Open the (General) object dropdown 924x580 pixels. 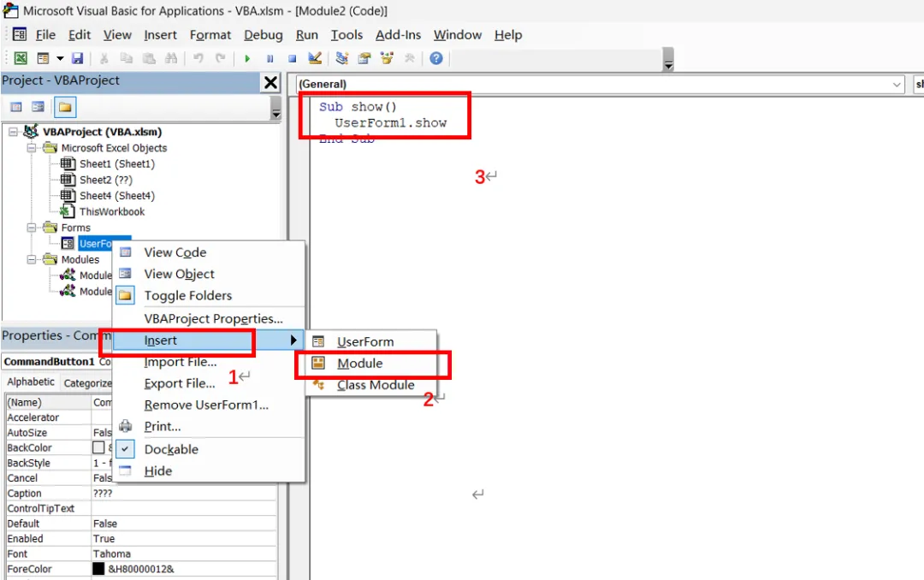coord(897,85)
